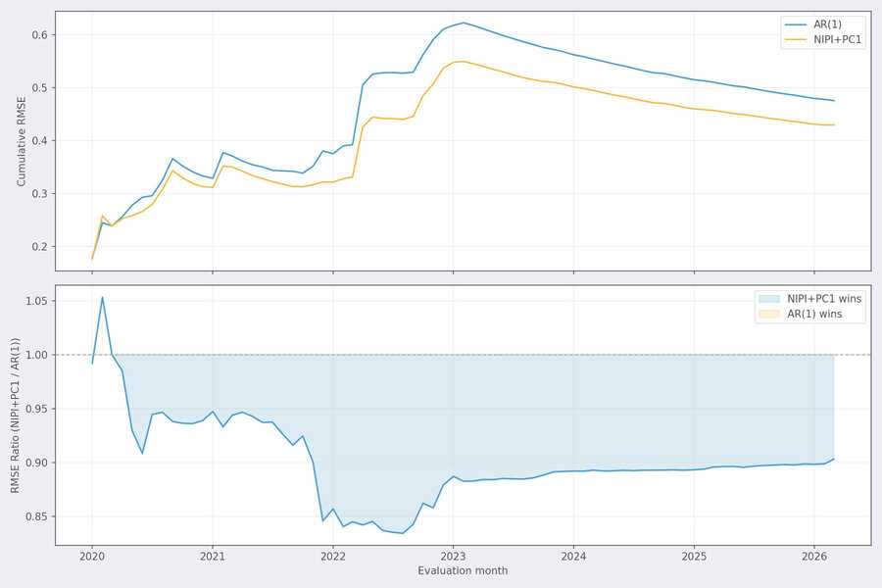Click the 'Evaluation month' x-axis label

point(463,570)
